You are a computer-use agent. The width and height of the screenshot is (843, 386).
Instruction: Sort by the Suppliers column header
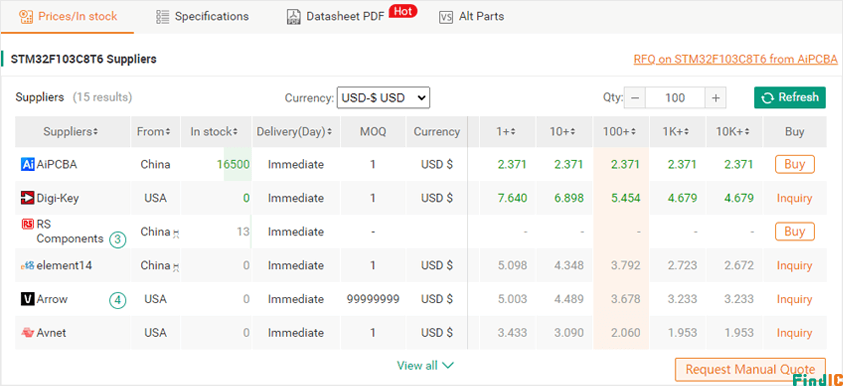click(70, 132)
